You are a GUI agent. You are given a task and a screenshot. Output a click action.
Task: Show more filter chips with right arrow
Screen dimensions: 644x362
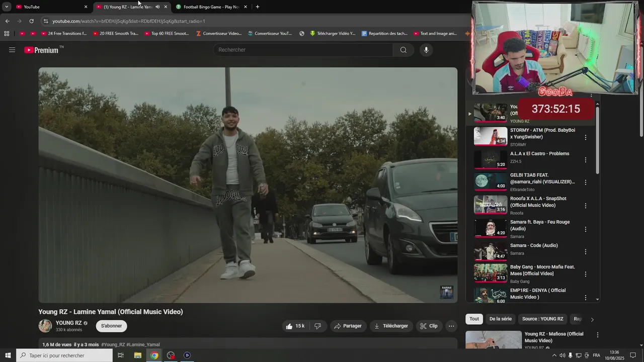coord(592,319)
